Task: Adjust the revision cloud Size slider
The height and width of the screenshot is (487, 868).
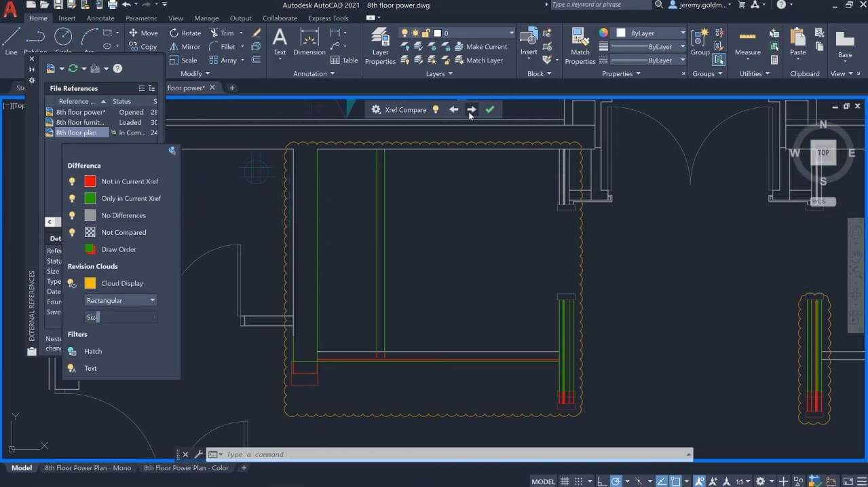Action: pos(121,317)
